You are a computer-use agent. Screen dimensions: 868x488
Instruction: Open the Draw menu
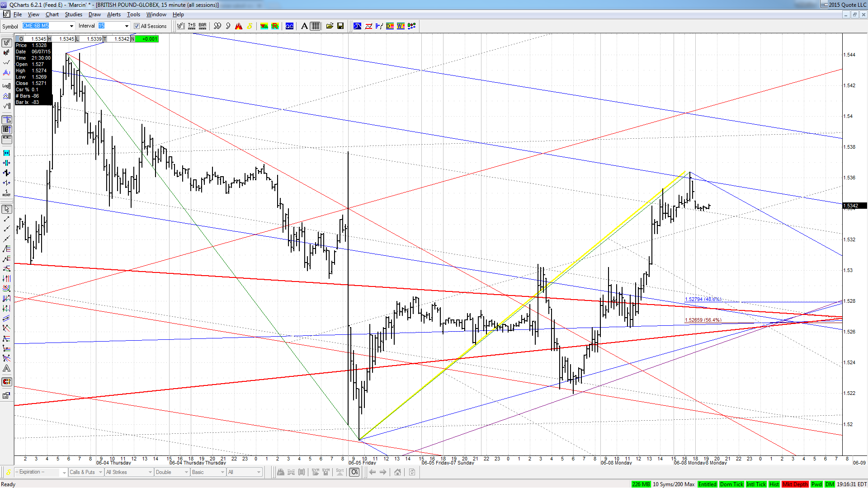(94, 14)
